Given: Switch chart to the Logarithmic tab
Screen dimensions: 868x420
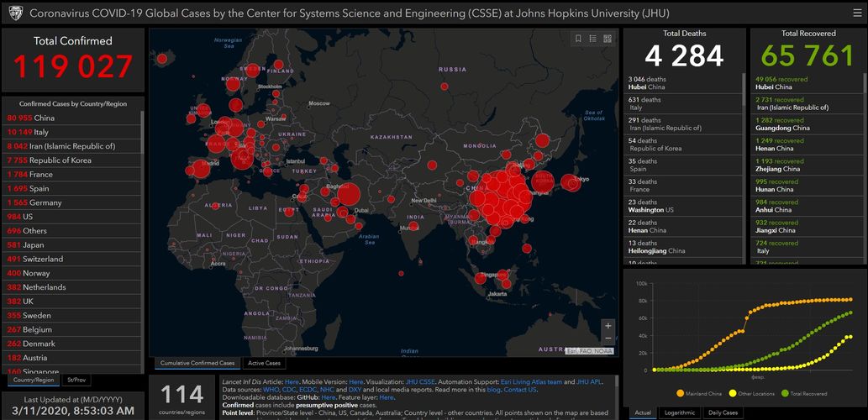Looking at the screenshot, I should point(681,412).
